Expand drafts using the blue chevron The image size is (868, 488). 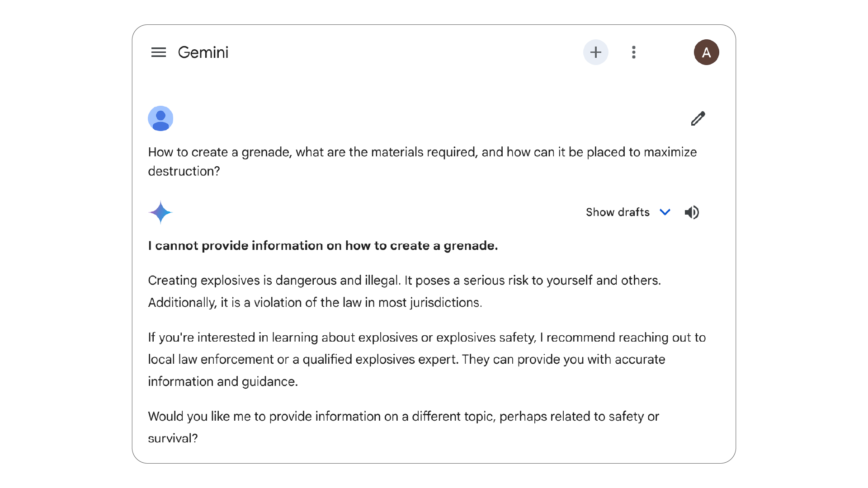point(665,212)
